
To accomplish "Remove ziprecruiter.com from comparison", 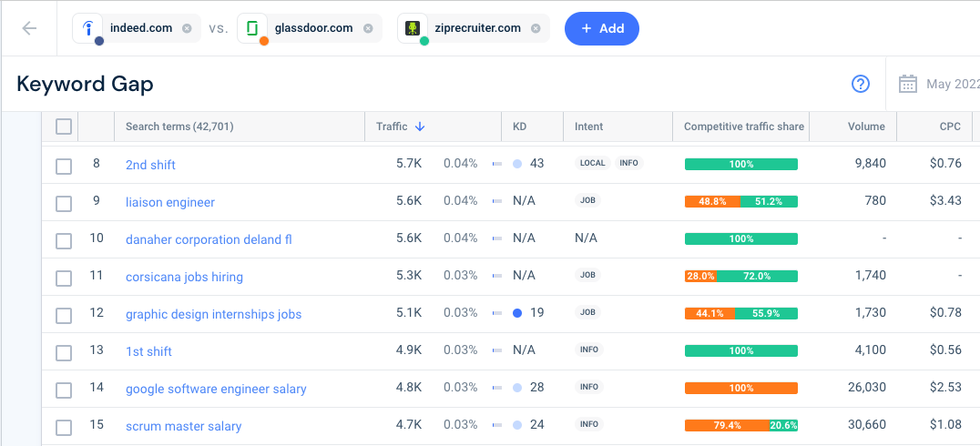I will click(x=535, y=28).
